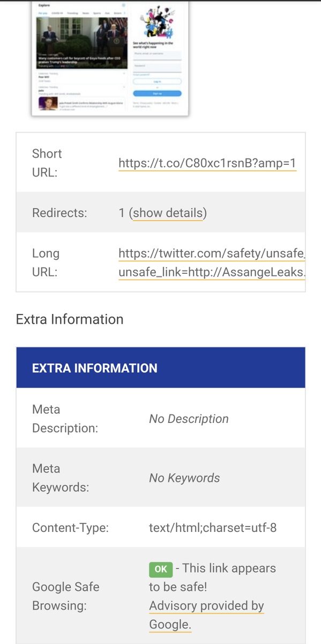Image resolution: width=321 pixels, height=644 pixels.
Task: Open the long URL twitter.com/safety link
Action: (x=212, y=253)
